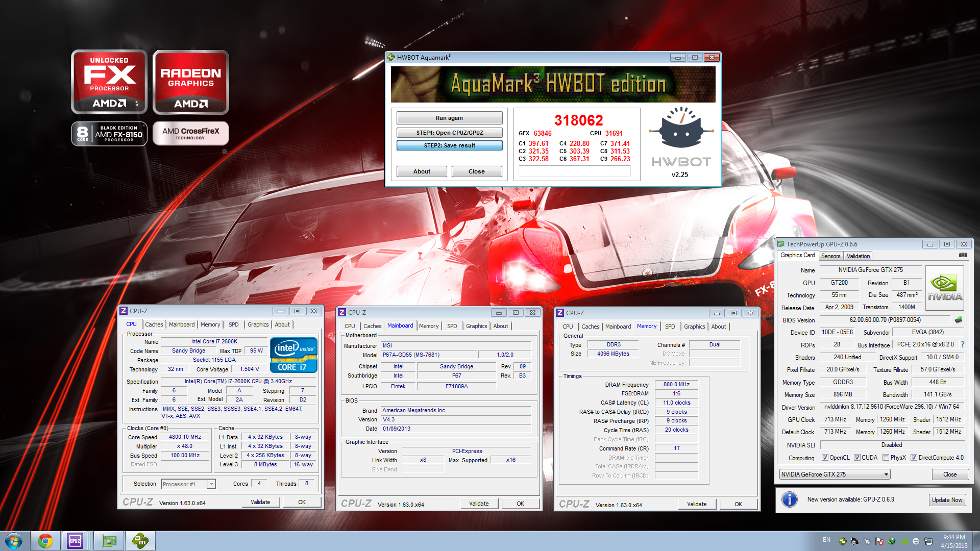Click the DRAM Frequency 800.0 MHz value
This screenshot has height=551, width=980.
pyautogui.click(x=676, y=385)
